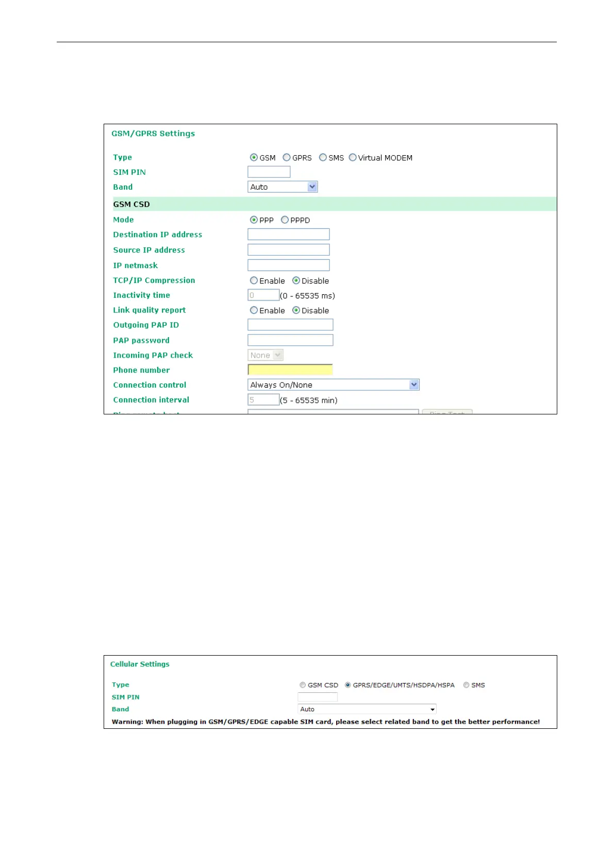Select SMS type in Cellular Settings

point(466,685)
